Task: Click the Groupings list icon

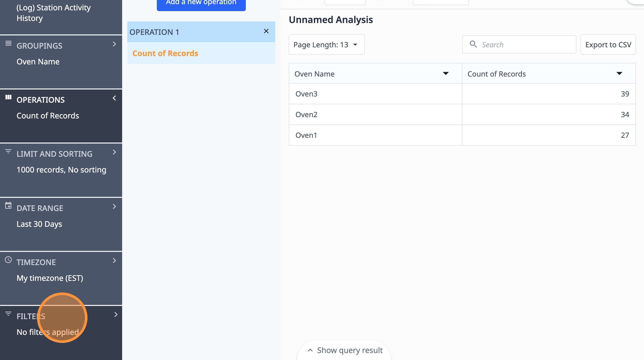Action: click(8, 43)
